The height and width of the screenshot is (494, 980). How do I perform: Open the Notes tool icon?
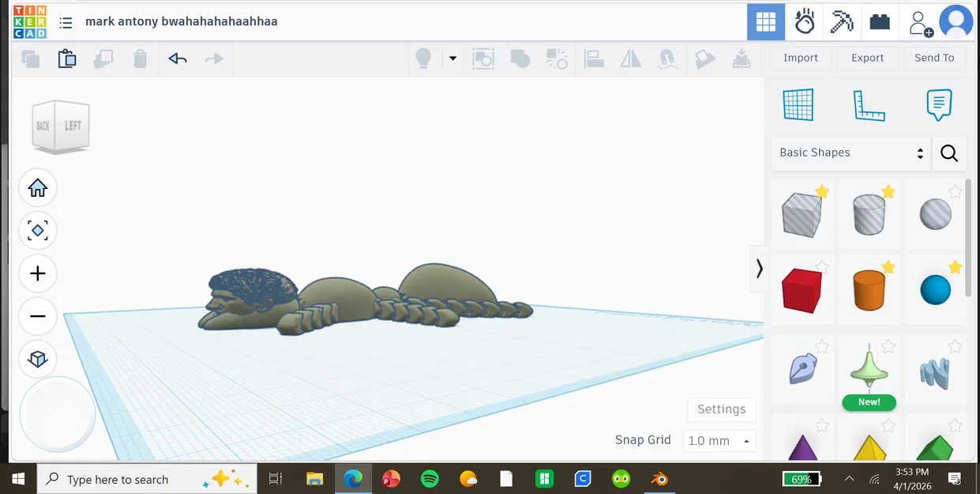pos(939,105)
